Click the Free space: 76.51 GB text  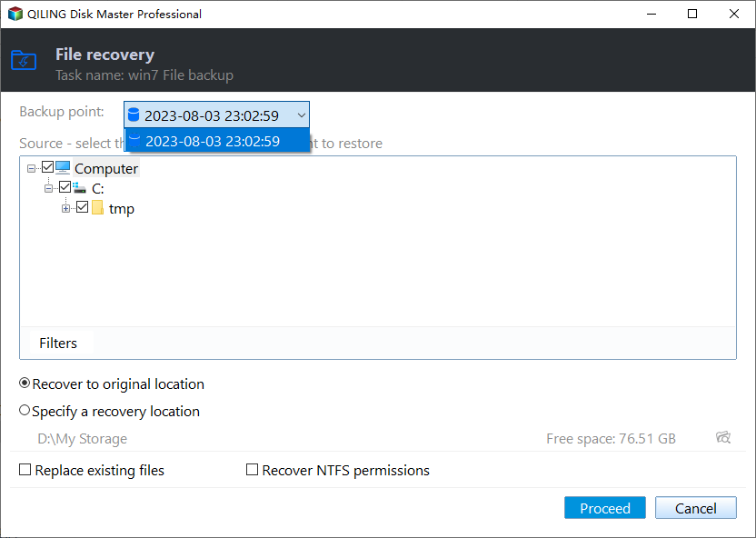coord(611,438)
